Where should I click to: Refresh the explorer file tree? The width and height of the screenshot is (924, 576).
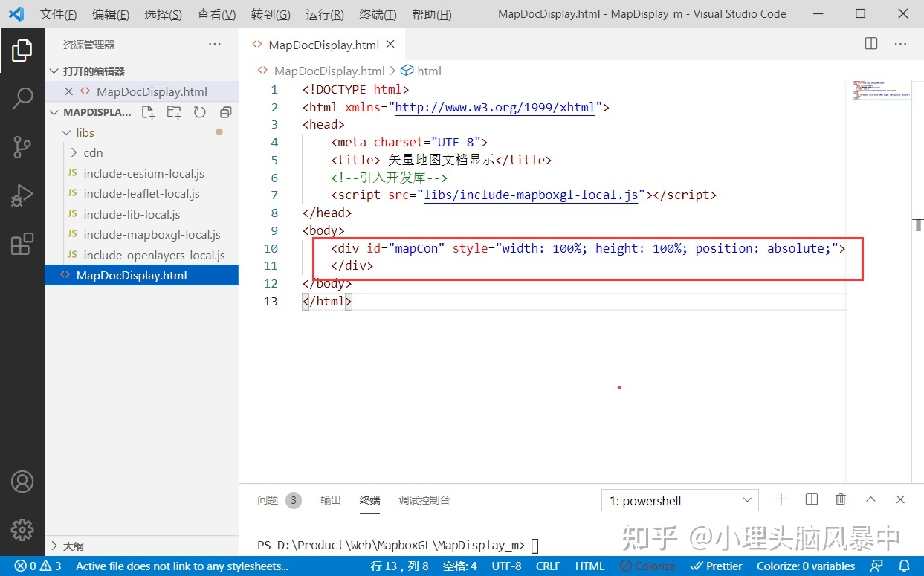199,112
